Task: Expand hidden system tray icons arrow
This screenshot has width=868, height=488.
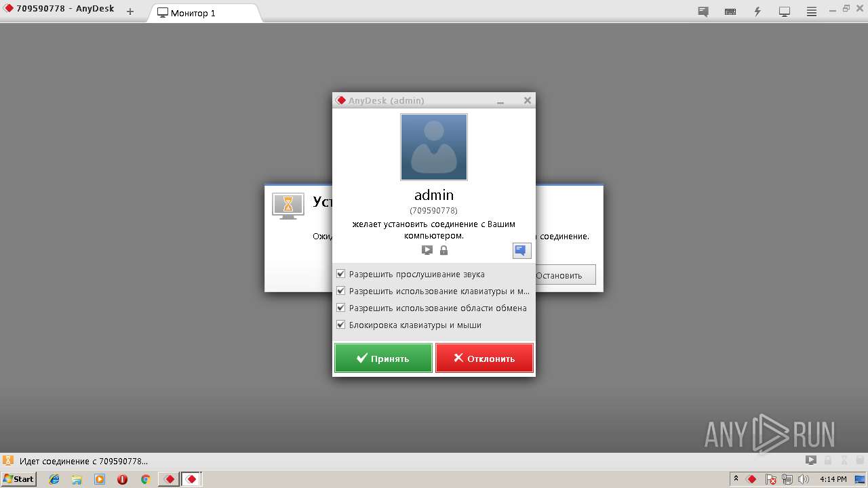Action: (736, 479)
